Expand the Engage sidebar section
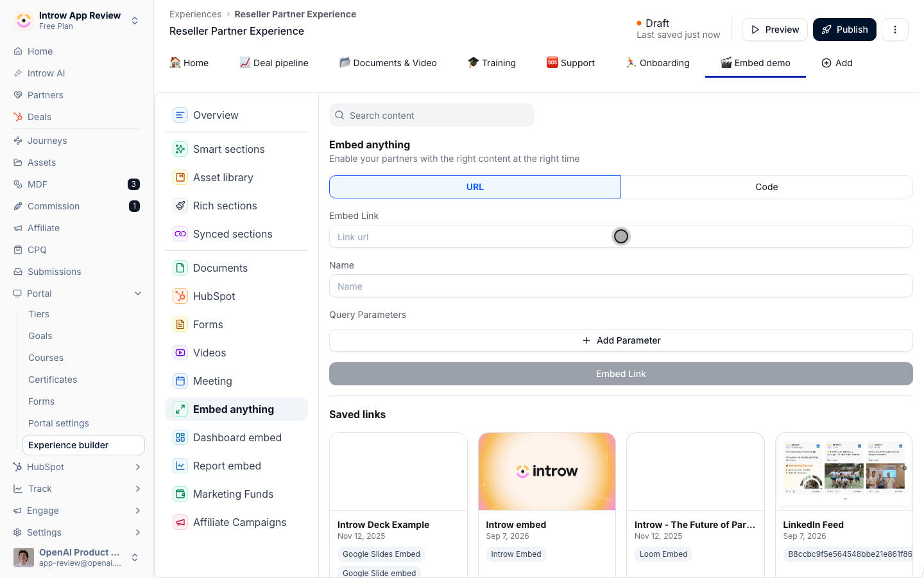Image resolution: width=924 pixels, height=578 pixels. point(138,511)
